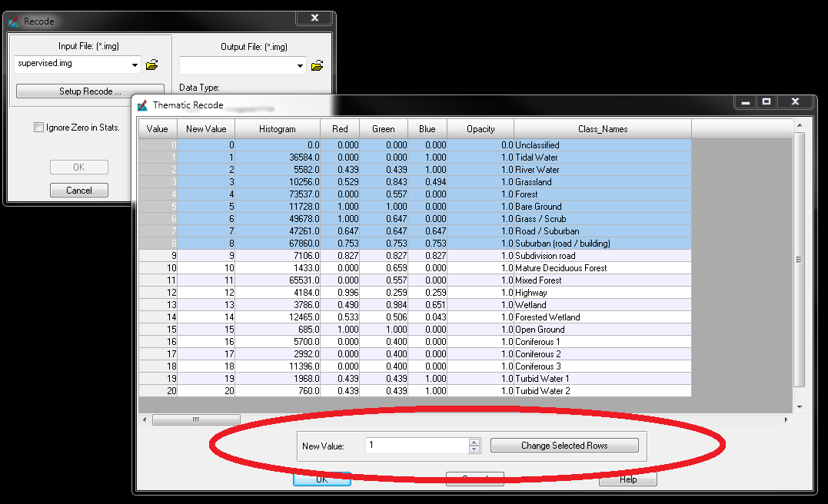This screenshot has width=828, height=504.
Task: Select row header for value 20
Action: tap(158, 391)
